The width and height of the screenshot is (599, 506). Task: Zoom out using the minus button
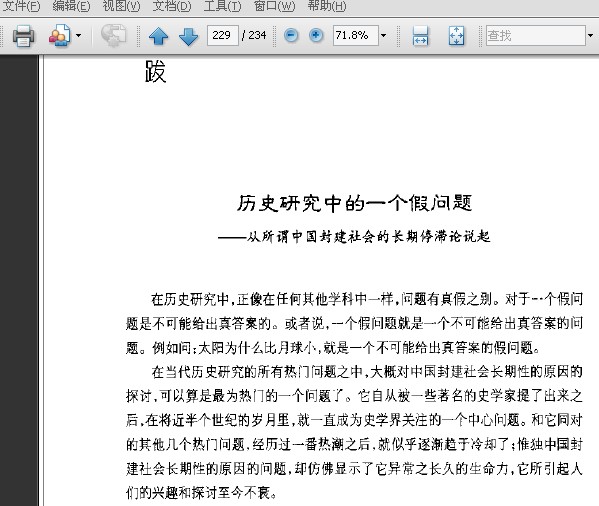(291, 36)
